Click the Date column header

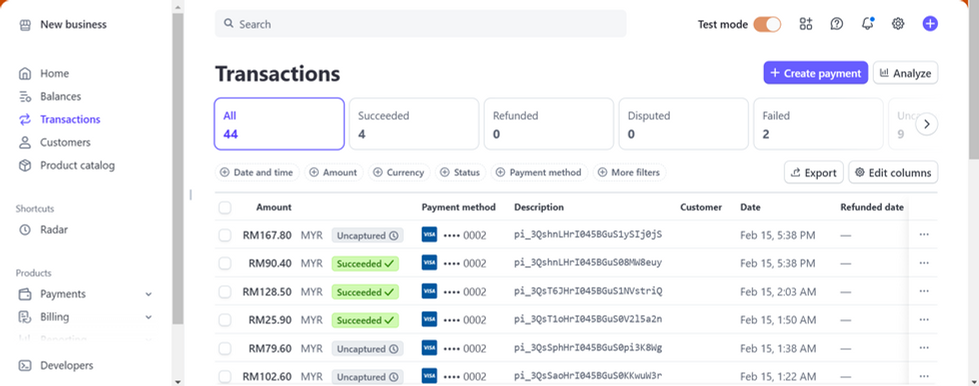[750, 207]
